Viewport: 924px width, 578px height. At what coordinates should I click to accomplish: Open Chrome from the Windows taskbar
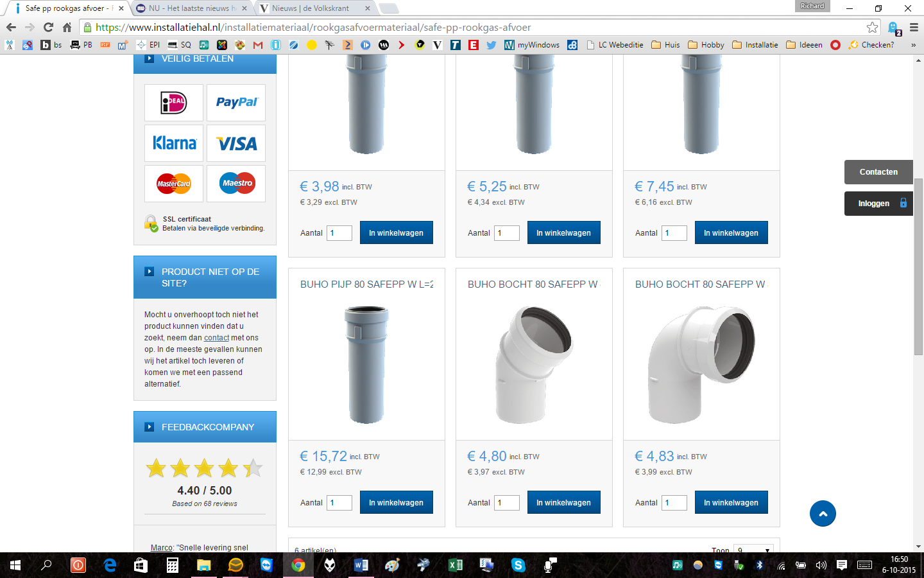[x=298, y=565]
